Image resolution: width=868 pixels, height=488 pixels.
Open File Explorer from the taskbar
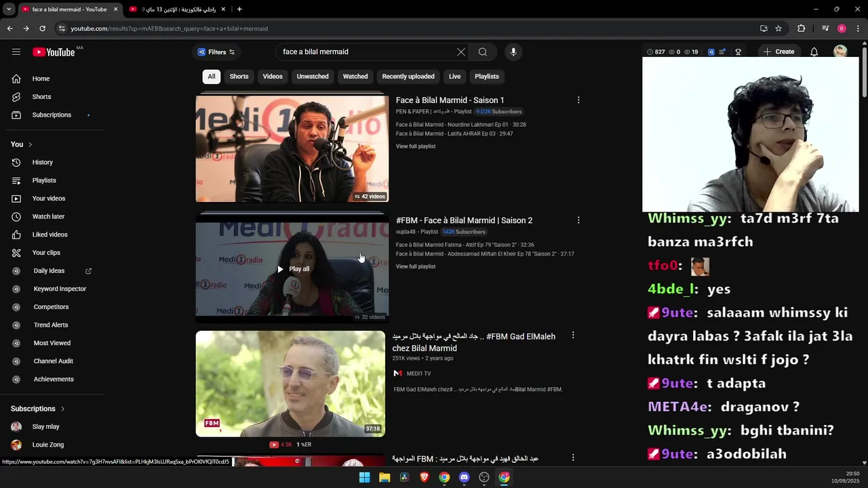tap(384, 477)
